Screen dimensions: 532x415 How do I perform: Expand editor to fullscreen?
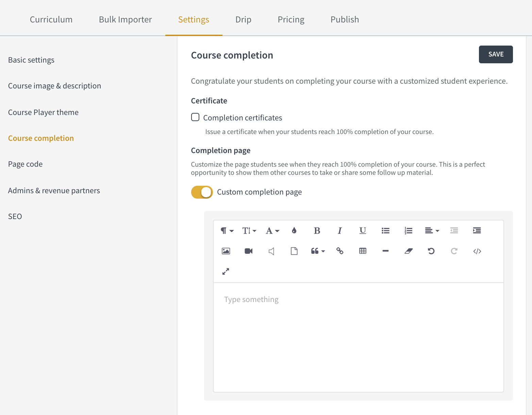pyautogui.click(x=226, y=271)
